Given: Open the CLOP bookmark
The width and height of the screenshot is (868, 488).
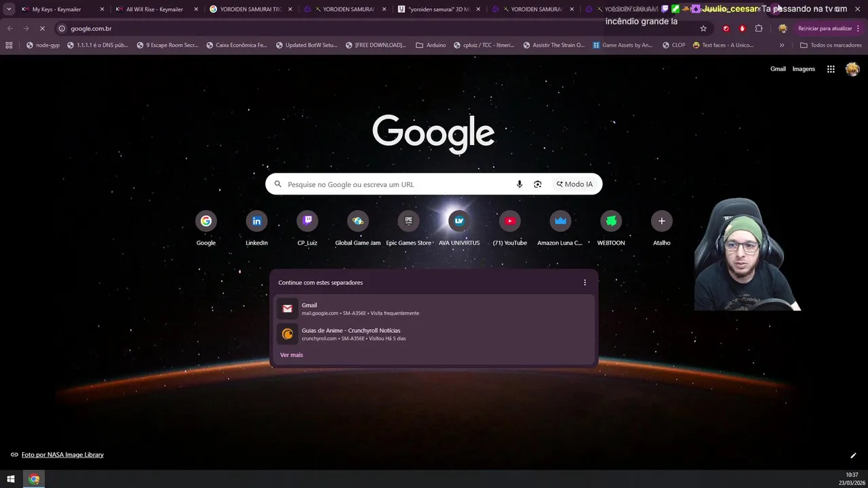Looking at the screenshot, I should pos(673,45).
